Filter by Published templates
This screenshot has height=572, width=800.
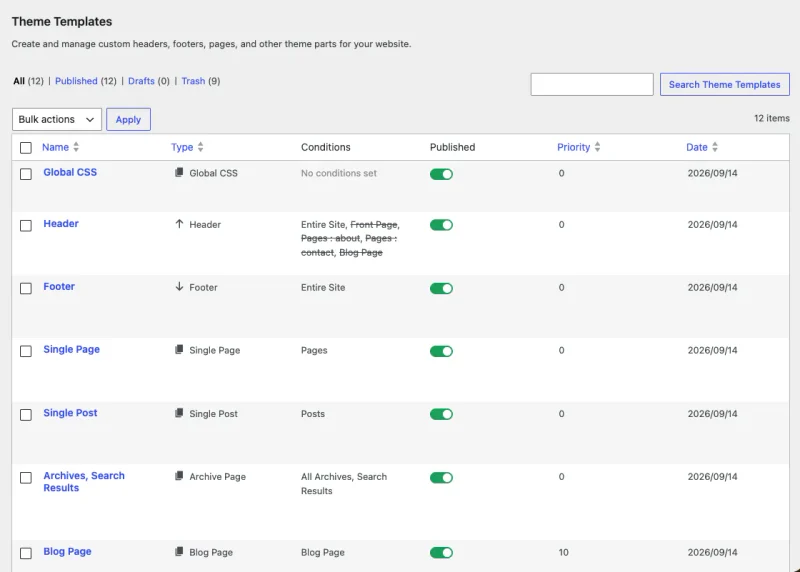point(76,81)
